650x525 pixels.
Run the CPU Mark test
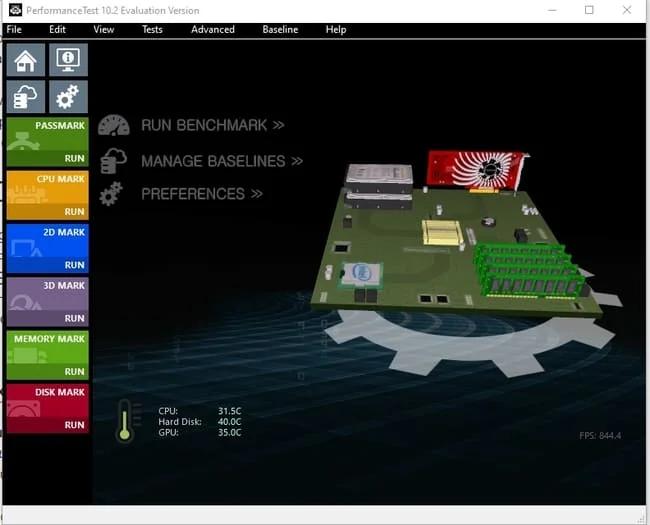[x=47, y=195]
